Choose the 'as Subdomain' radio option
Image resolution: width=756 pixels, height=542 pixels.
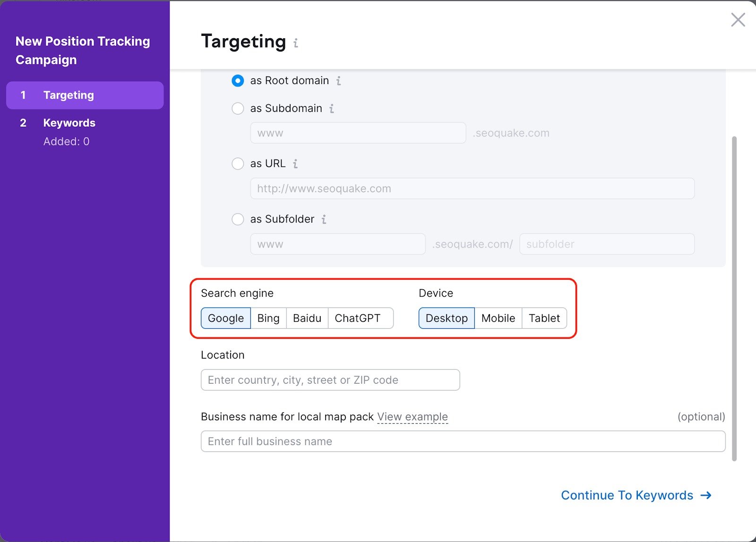tap(238, 109)
